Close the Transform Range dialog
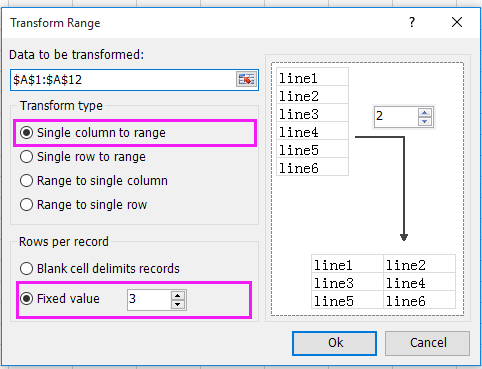Screen dimensions: 482x369 [457, 22]
